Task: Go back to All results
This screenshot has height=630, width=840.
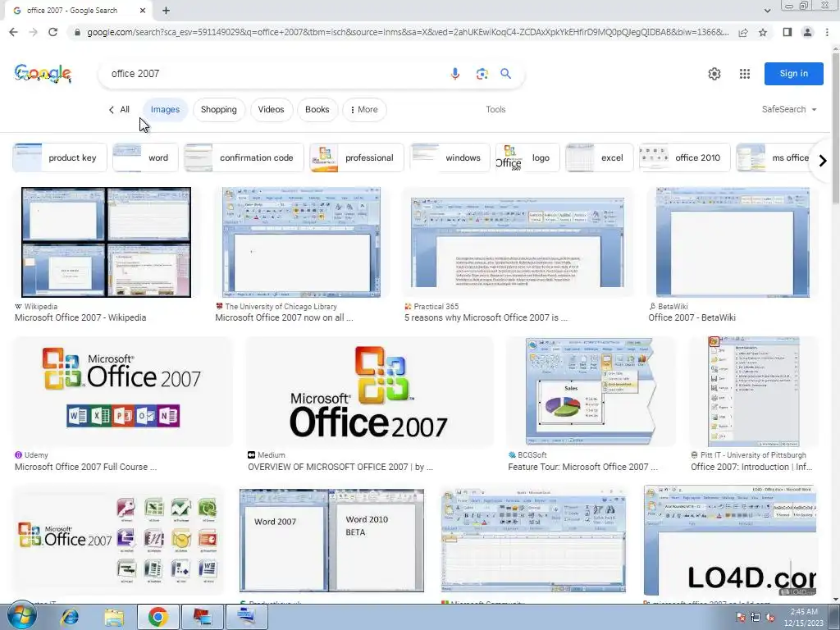Action: click(119, 109)
